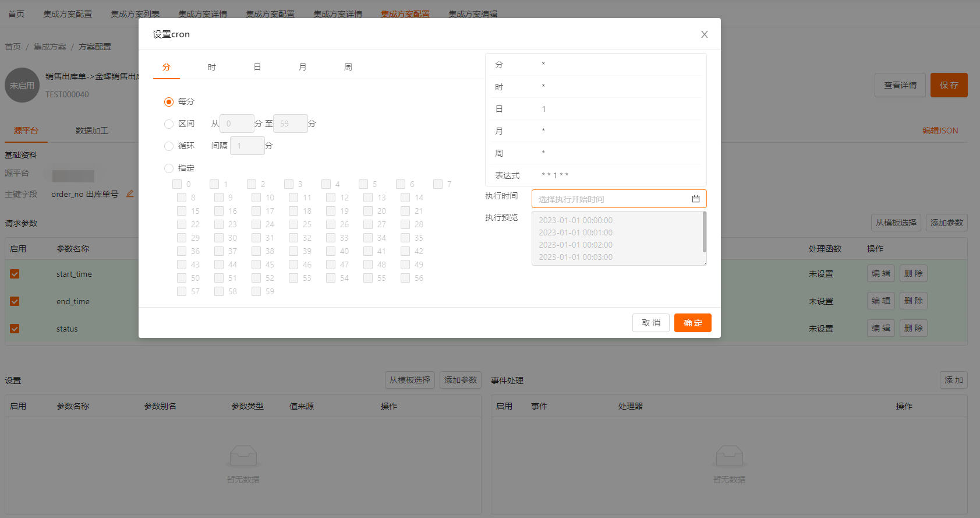Viewport: 980px width, 518px height.
Task: Switch to the 时 tab
Action: tap(211, 67)
